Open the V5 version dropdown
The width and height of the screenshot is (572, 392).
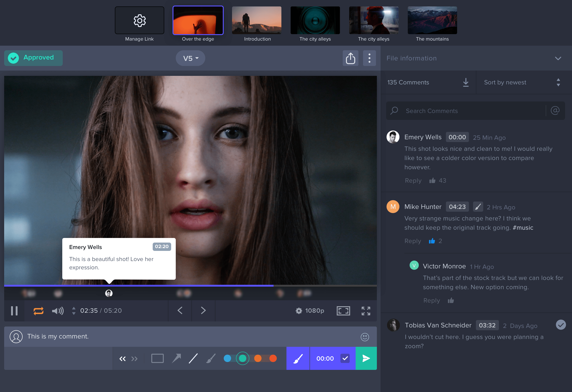pyautogui.click(x=190, y=58)
